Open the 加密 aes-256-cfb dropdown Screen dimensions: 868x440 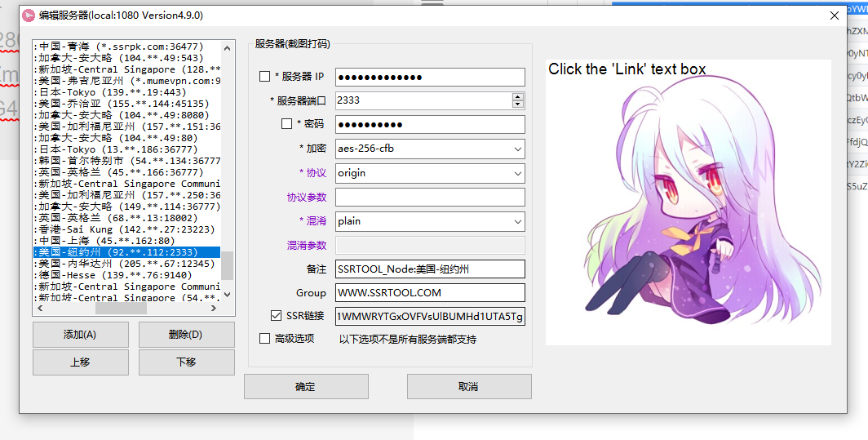[x=430, y=149]
